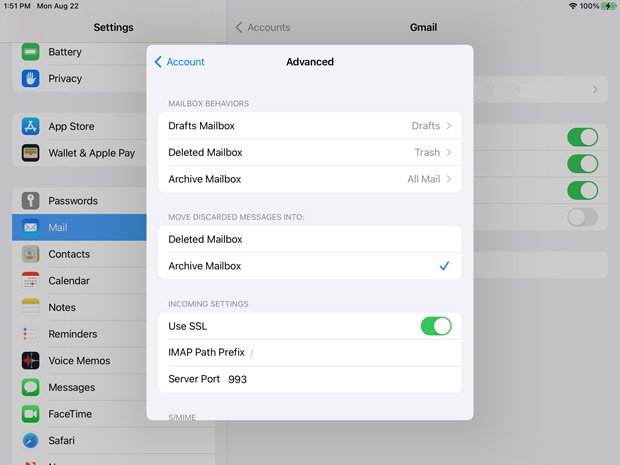Tap the back chevron beside Accounts in Gmail pane
Viewport: 620px width, 465px height.
point(239,27)
